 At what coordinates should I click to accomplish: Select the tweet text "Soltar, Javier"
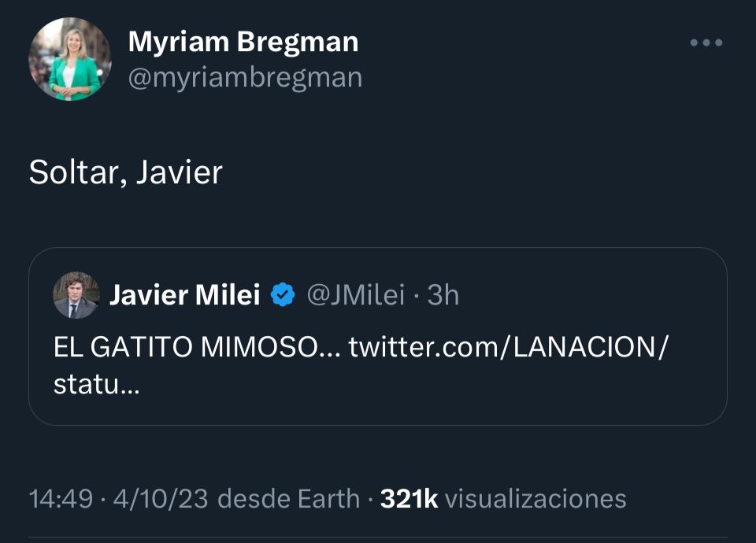125,172
